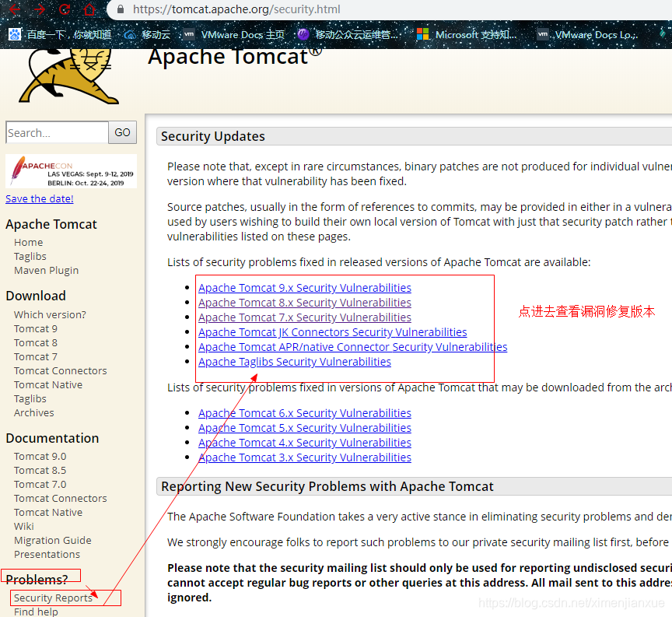Open Tomcat 3.x Security Vulnerabilities
Image resolution: width=672 pixels, height=617 pixels.
[305, 457]
